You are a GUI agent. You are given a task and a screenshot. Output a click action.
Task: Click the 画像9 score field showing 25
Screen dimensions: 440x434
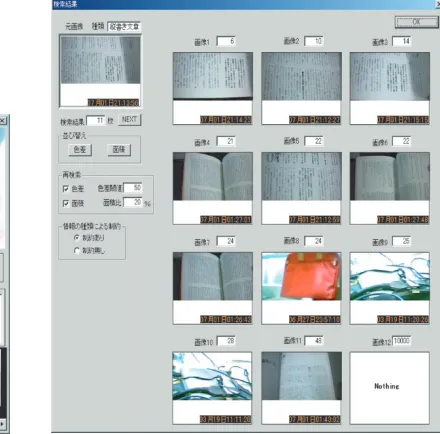[x=402, y=241]
